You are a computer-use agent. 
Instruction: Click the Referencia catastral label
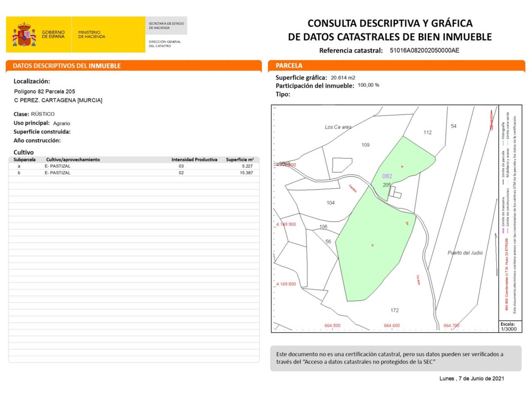[351, 51]
